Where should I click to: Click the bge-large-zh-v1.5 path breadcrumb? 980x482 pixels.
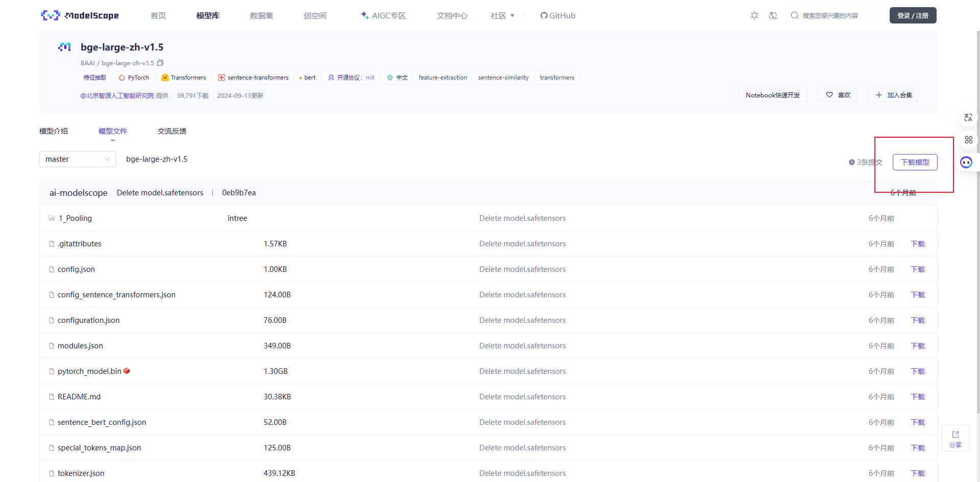point(157,159)
